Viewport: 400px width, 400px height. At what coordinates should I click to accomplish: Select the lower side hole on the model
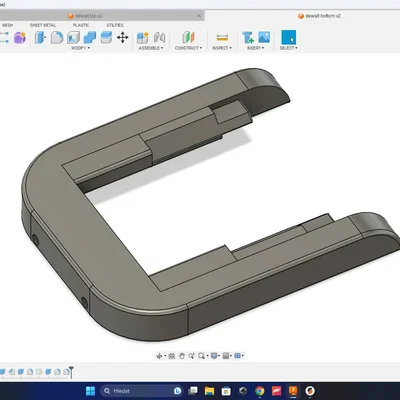pyautogui.click(x=85, y=303)
